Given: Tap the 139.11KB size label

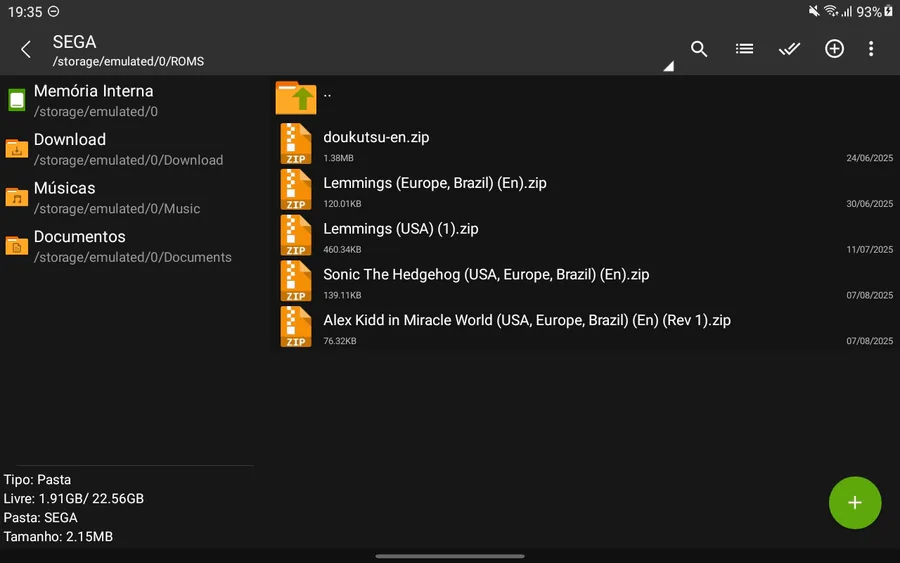Looking at the screenshot, I should click(x=342, y=295).
